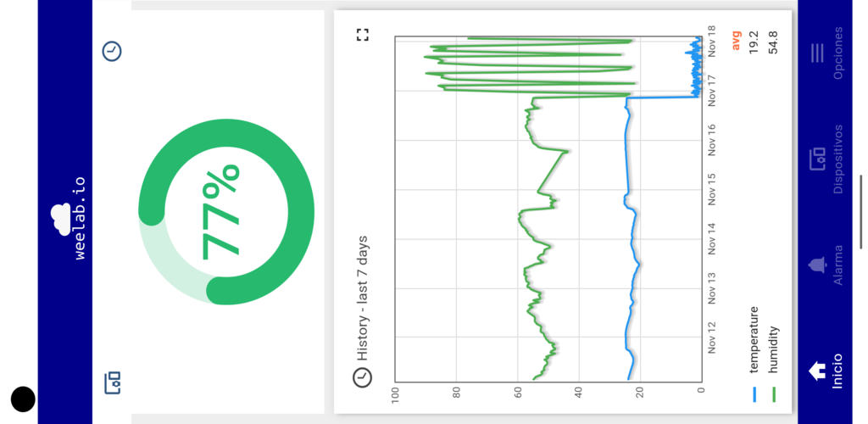
Task: Go to the Inicio tab label
Action: click(x=837, y=371)
